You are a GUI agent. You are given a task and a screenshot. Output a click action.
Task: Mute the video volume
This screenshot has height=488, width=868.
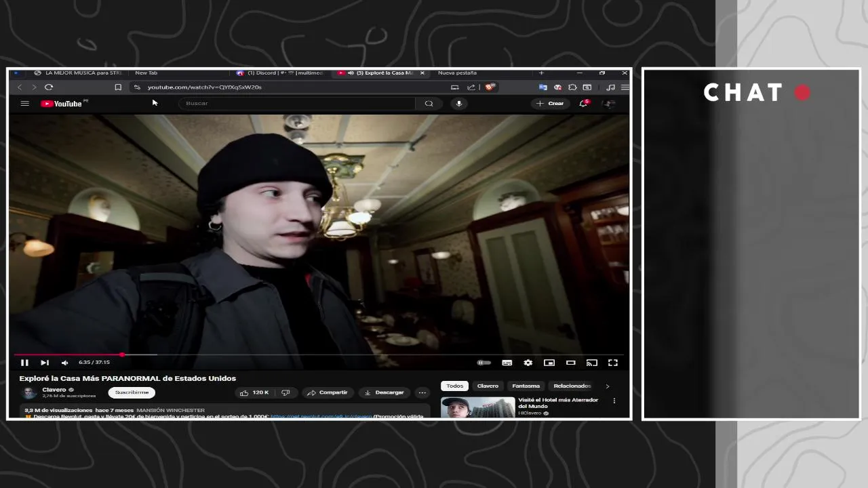coord(64,363)
